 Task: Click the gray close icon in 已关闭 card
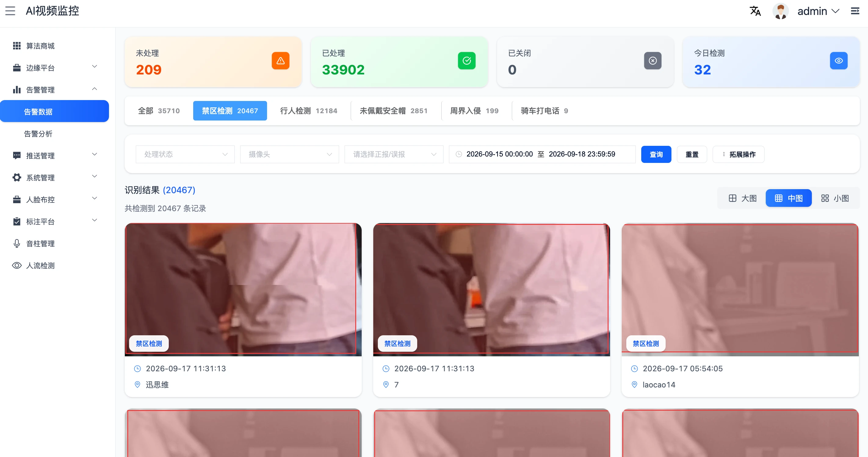[x=652, y=61]
